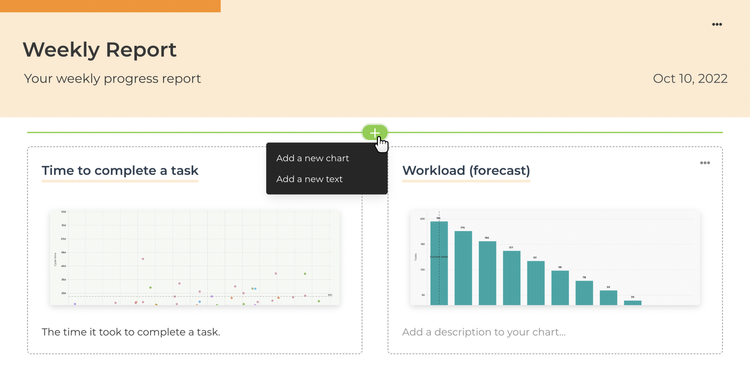Edit the description The time it took to complete a task
The image size is (750, 368).
click(x=131, y=332)
